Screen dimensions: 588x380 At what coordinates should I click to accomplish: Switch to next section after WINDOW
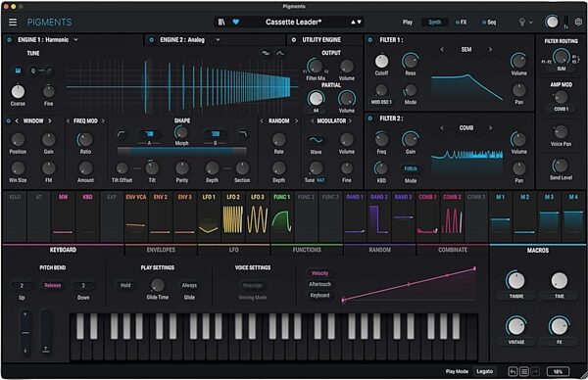click(x=50, y=120)
